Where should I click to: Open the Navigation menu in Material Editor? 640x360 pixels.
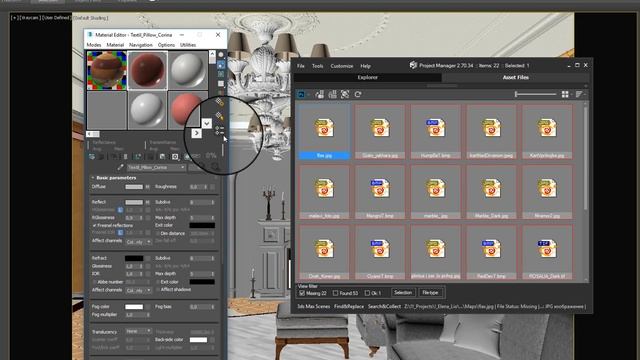(141, 45)
